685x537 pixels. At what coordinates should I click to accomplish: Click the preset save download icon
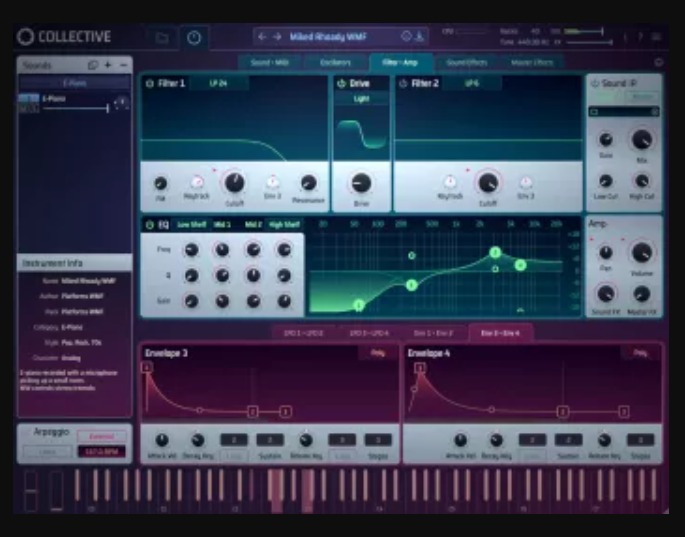click(419, 36)
